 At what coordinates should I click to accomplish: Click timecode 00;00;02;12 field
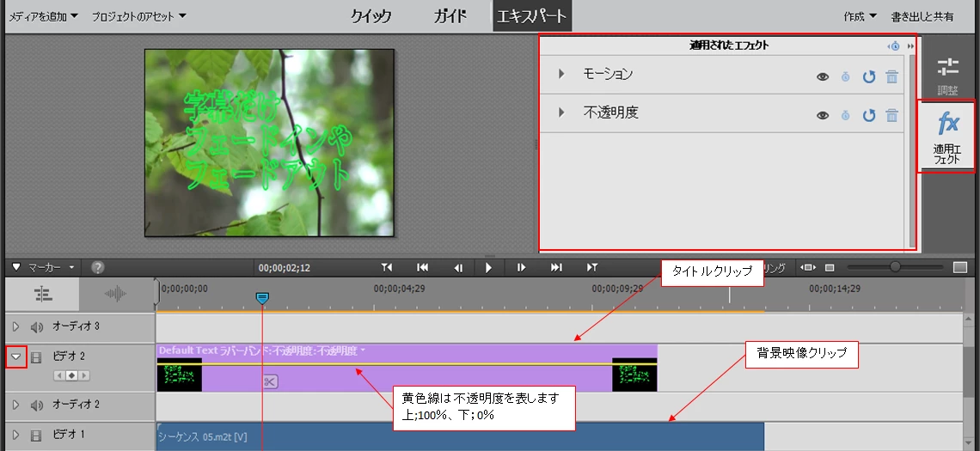click(x=285, y=268)
